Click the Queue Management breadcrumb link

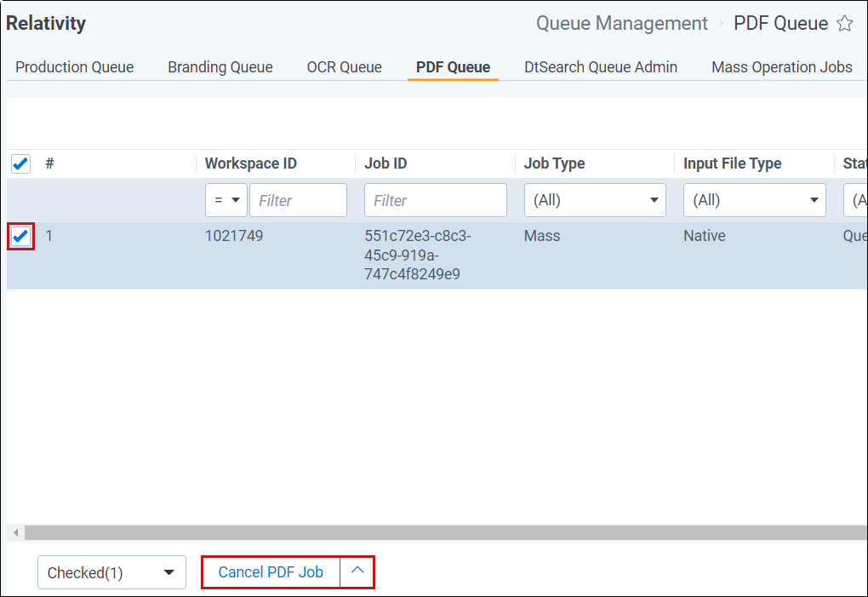(621, 24)
